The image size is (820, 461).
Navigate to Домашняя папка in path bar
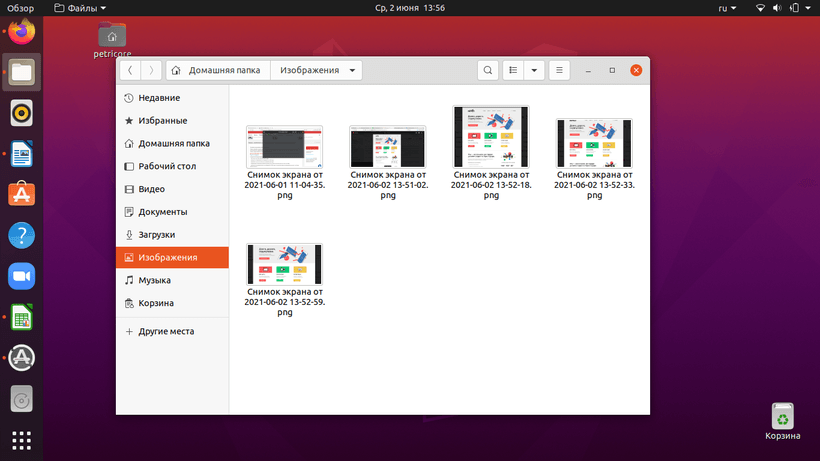217,70
